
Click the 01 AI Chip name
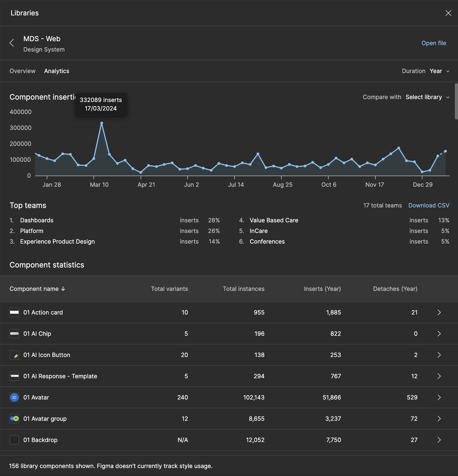tap(37, 334)
